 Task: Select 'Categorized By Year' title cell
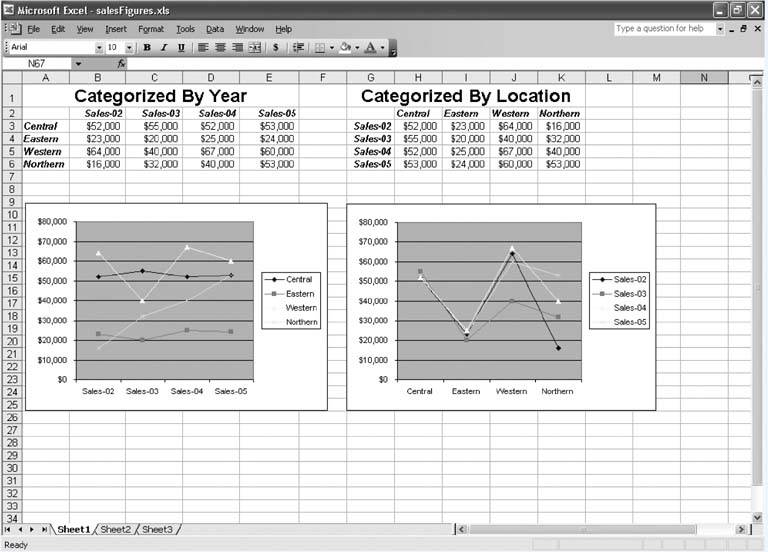pyautogui.click(x=161, y=96)
